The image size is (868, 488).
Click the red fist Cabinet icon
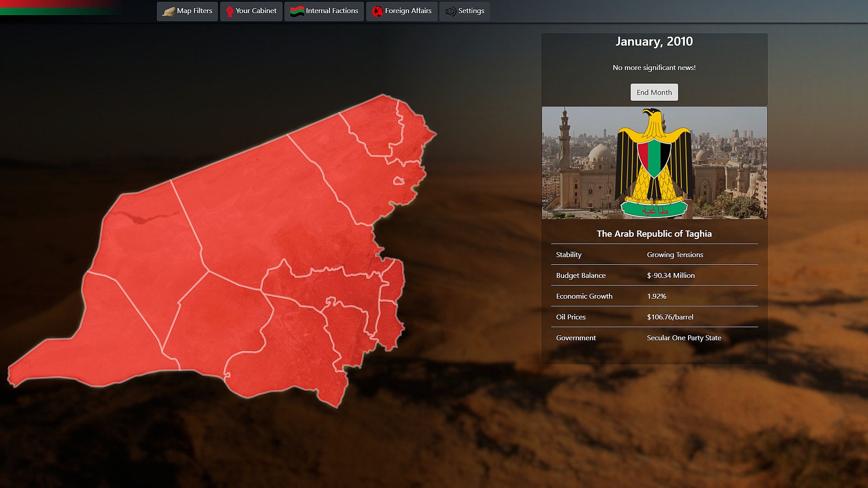pyautogui.click(x=230, y=11)
